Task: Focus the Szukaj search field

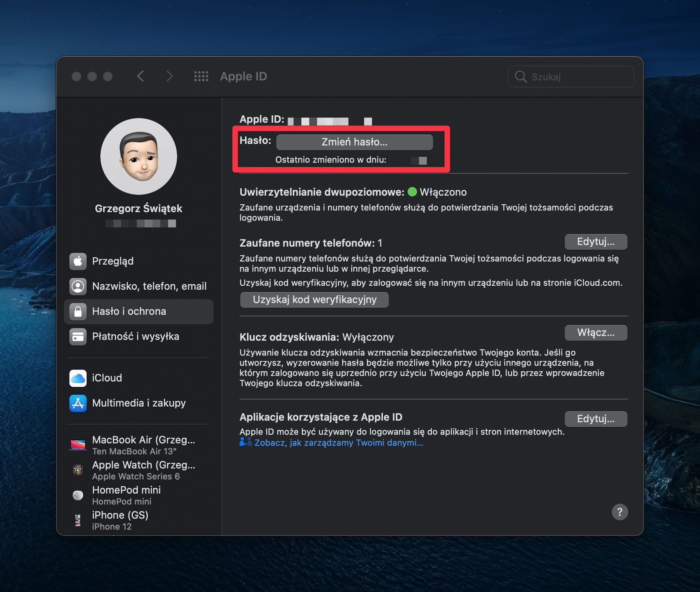Action: (x=571, y=76)
